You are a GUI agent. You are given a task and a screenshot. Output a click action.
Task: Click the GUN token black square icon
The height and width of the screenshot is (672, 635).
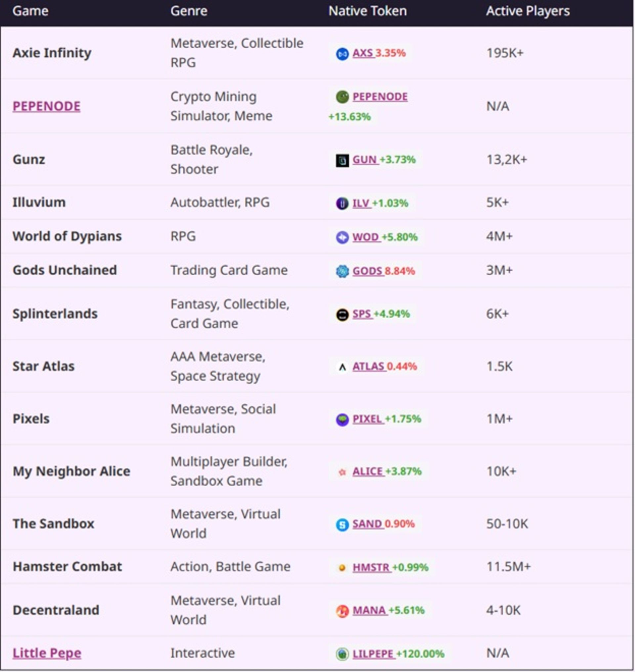point(342,160)
